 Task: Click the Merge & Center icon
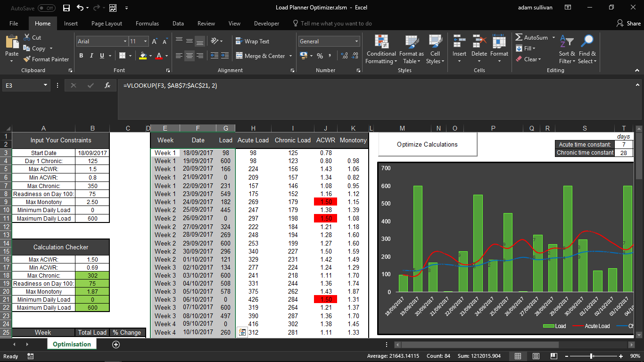coord(239,56)
